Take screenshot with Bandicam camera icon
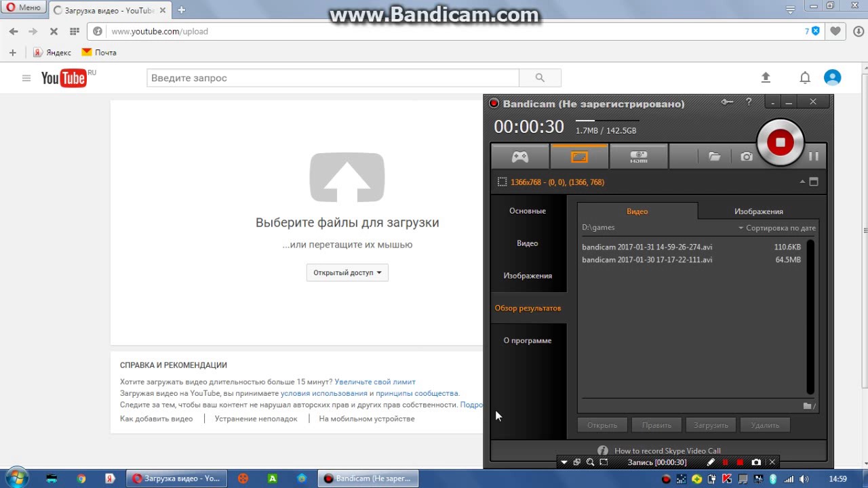 pyautogui.click(x=747, y=157)
